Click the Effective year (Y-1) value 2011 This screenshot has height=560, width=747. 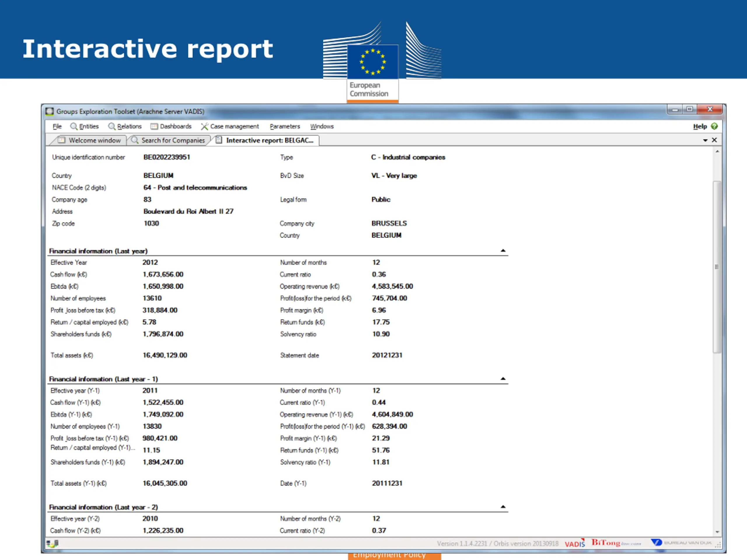point(150,390)
